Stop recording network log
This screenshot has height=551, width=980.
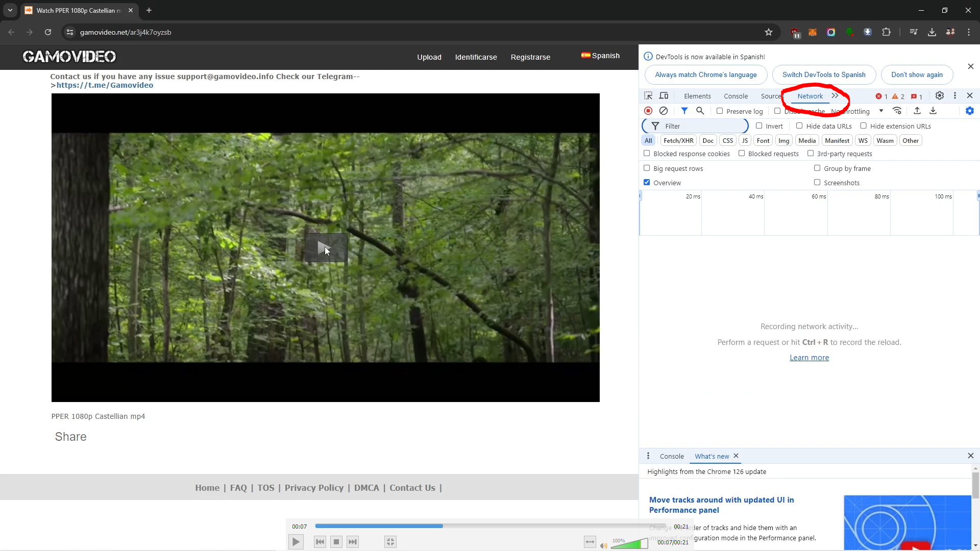click(x=648, y=111)
